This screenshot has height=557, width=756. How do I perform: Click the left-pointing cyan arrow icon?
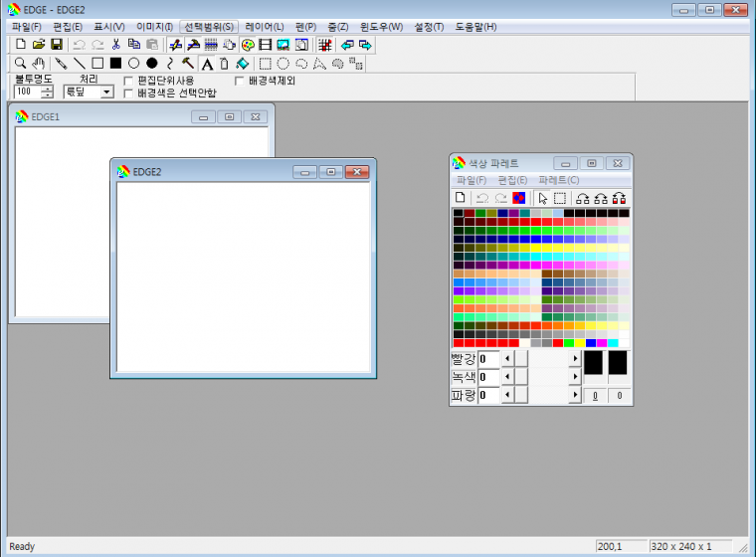pos(347,45)
